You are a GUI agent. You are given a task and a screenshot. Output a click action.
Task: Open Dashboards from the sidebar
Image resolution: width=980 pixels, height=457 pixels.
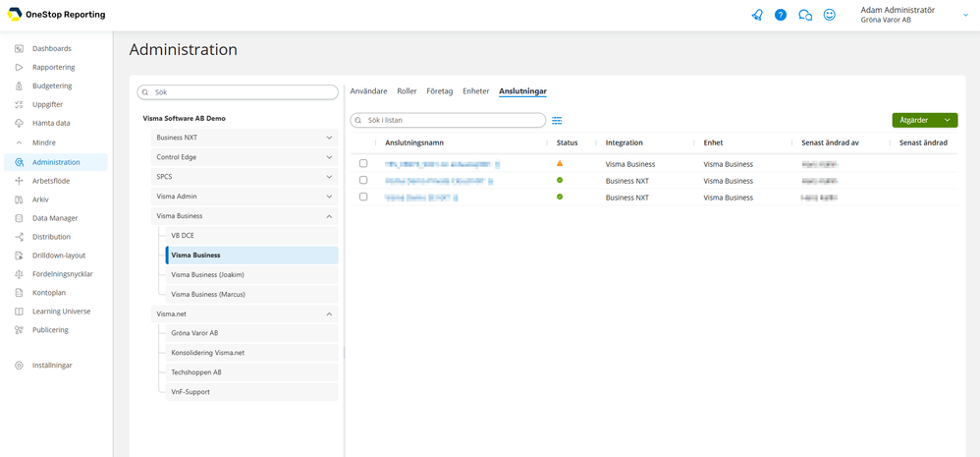(x=51, y=48)
